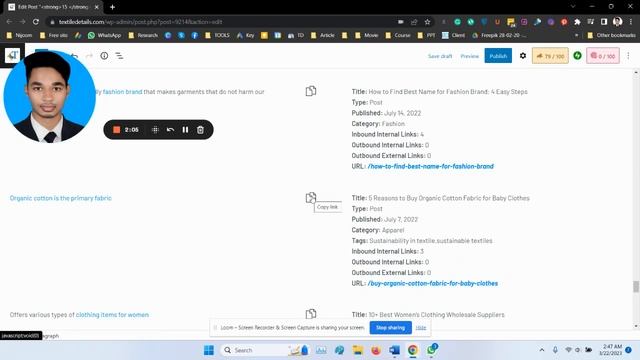
Task: Click the 'fashion brand' anchor text link
Action: click(122, 92)
